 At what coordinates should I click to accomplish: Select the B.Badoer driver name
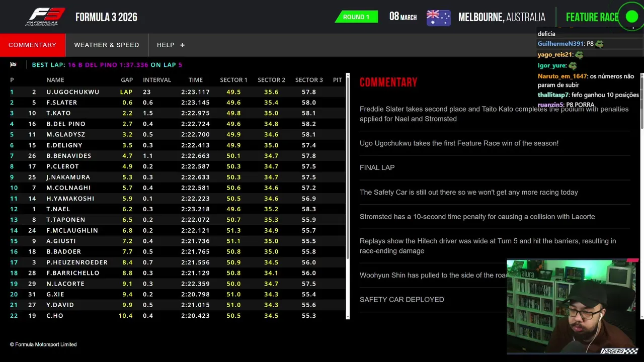point(64,251)
